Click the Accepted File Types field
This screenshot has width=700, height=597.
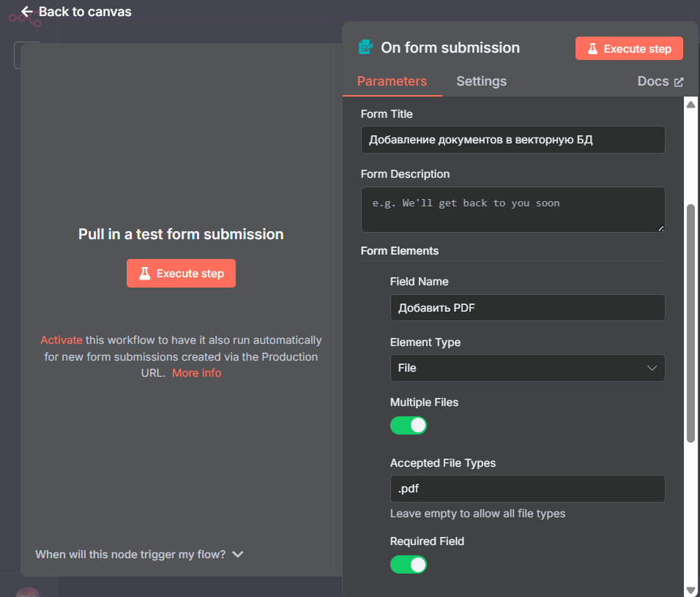pos(527,489)
